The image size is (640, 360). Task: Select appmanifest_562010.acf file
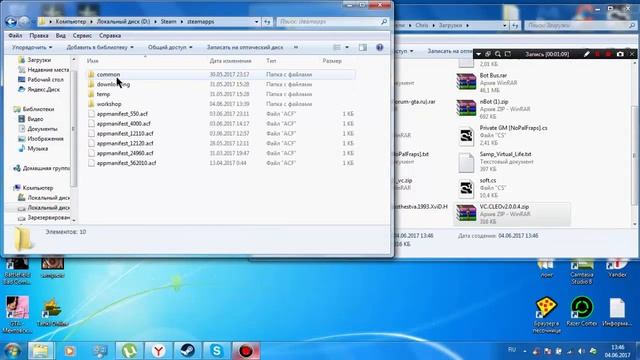point(126,163)
